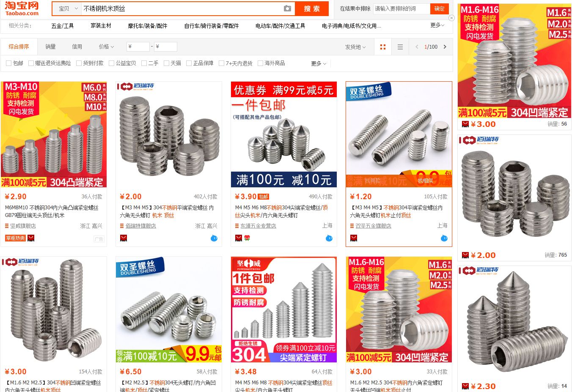Switch to list view icon
572x392 pixels.
pos(400,47)
